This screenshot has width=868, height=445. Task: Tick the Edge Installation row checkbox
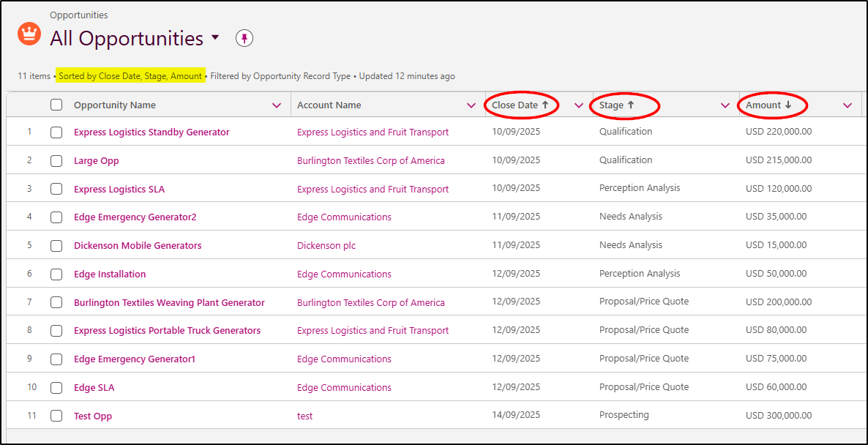tap(56, 274)
